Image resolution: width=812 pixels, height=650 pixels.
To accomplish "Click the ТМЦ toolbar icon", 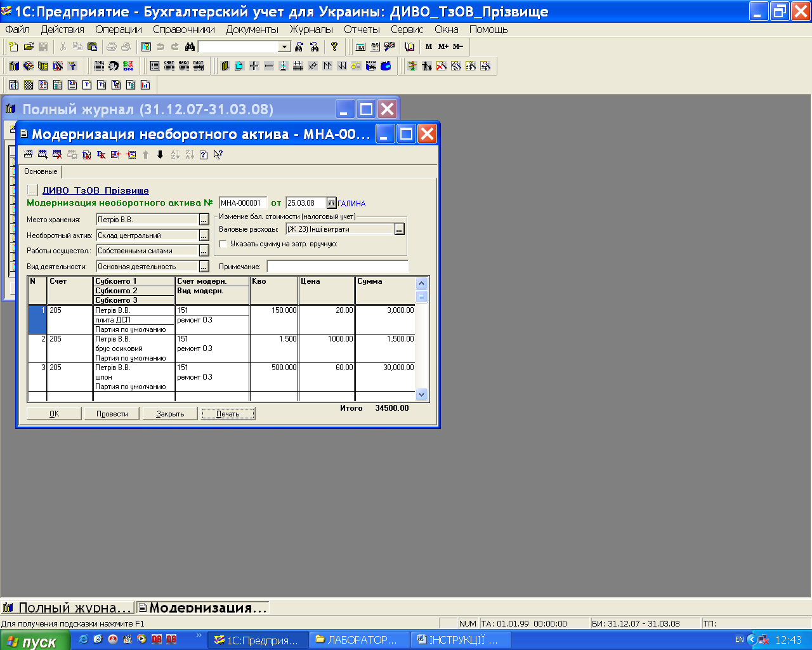I will point(99,65).
